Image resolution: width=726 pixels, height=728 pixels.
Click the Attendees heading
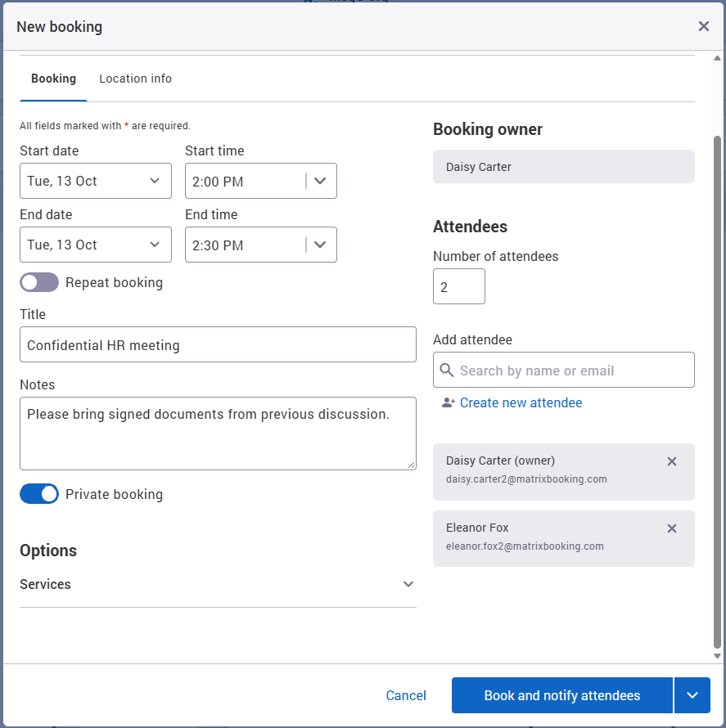[x=470, y=227]
